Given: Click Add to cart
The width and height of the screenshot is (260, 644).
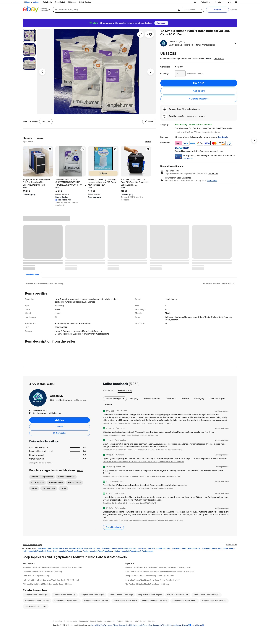Looking at the screenshot, I should 199,91.
